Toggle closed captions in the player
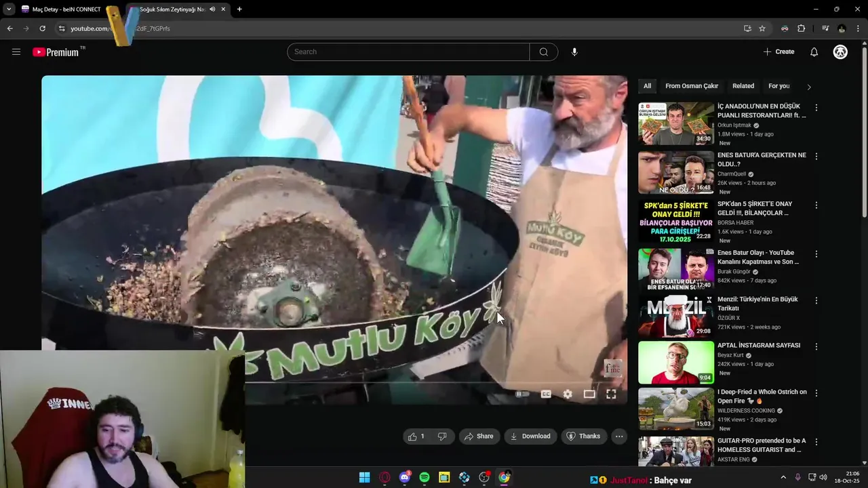The width and height of the screenshot is (868, 488). [x=546, y=394]
